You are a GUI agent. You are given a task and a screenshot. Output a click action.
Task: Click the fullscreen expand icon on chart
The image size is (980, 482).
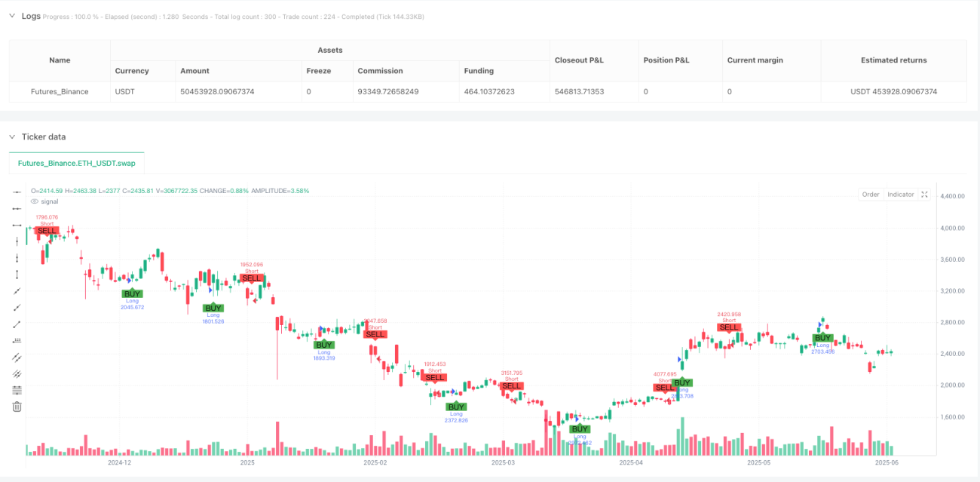(x=924, y=195)
